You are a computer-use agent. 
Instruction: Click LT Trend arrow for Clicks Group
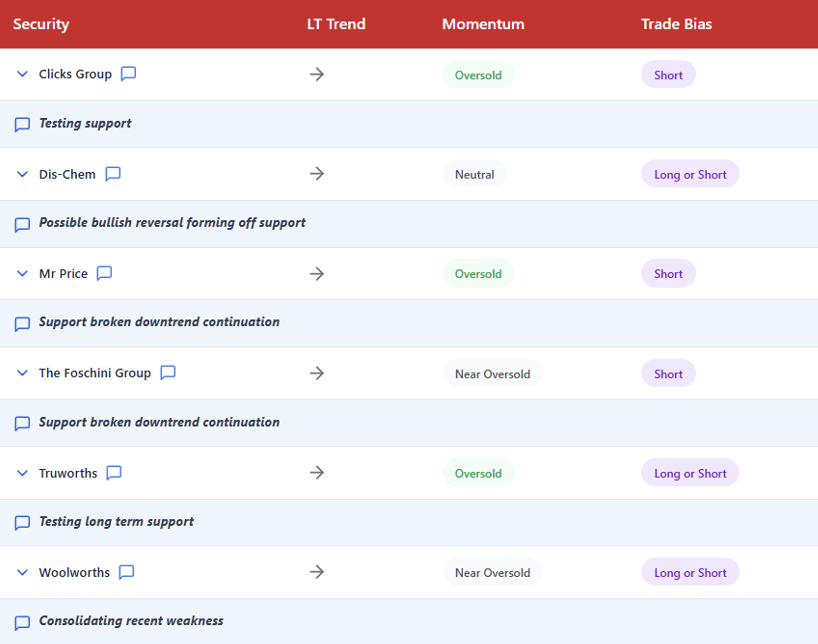coord(317,74)
